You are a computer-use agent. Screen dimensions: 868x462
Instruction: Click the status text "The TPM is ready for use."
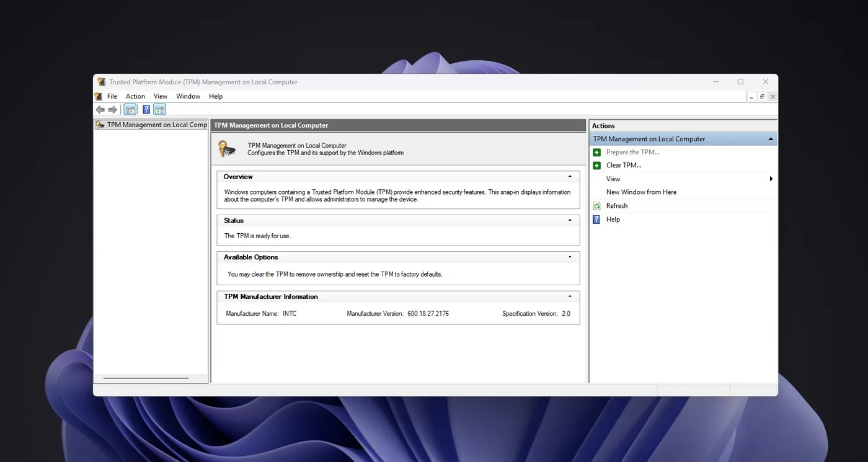[x=257, y=236]
